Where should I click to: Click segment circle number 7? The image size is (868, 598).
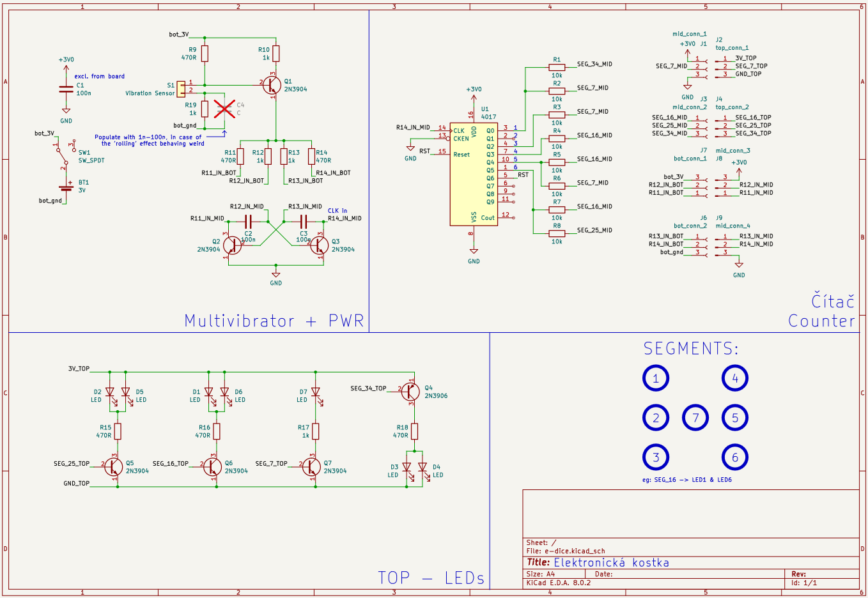click(x=695, y=418)
